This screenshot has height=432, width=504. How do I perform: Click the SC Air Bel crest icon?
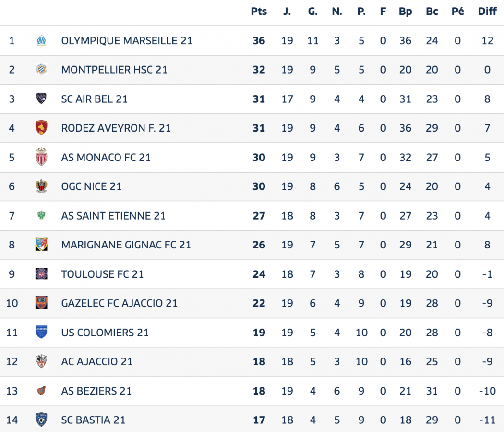[41, 99]
